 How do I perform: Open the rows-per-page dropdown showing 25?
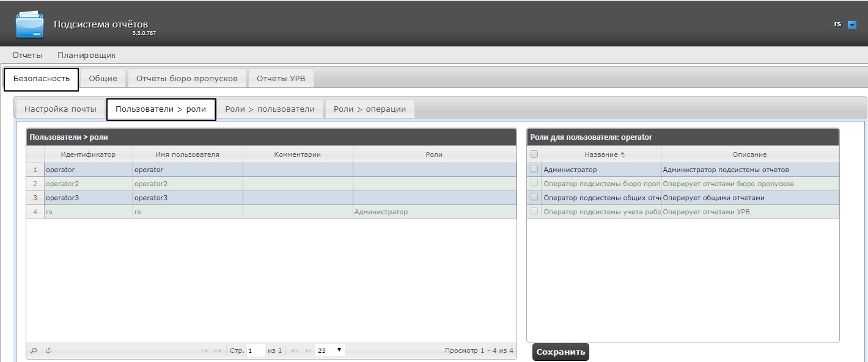(x=330, y=350)
